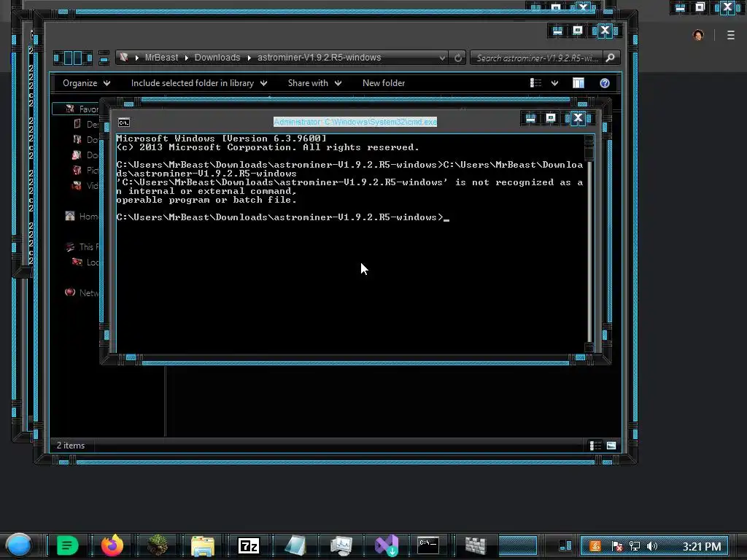Open the brick wall firewall taskbar icon
This screenshot has height=560, width=747.
(476, 545)
